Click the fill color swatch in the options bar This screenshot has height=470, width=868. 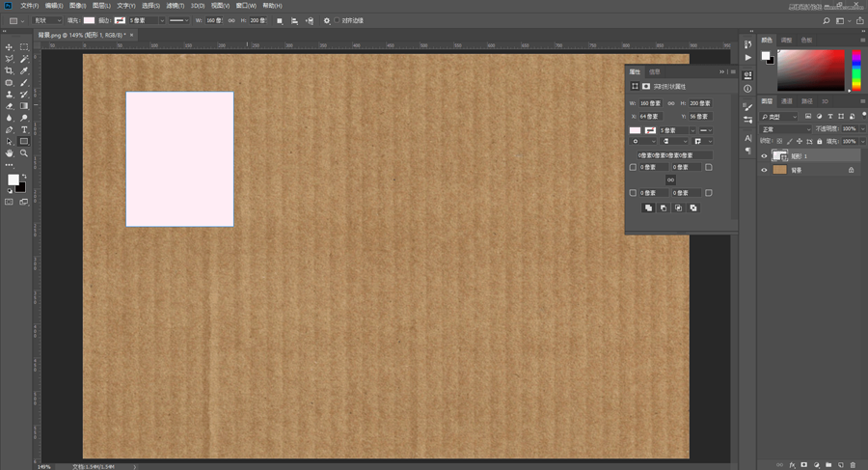click(89, 20)
